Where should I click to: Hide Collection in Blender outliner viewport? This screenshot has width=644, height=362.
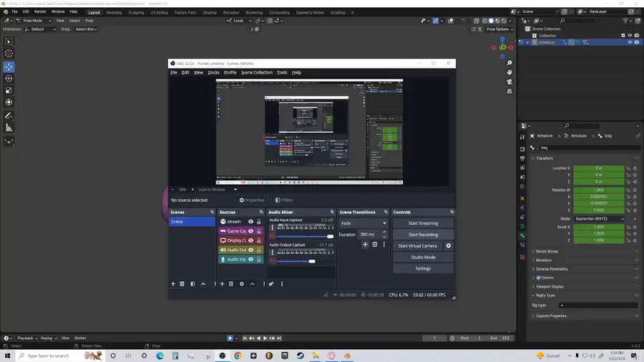(x=630, y=36)
